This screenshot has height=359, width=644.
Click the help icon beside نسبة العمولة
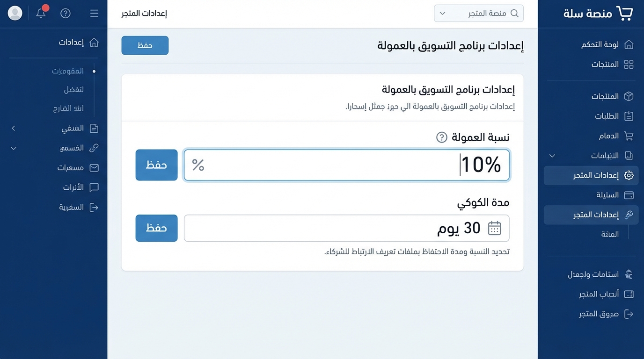coord(441,137)
